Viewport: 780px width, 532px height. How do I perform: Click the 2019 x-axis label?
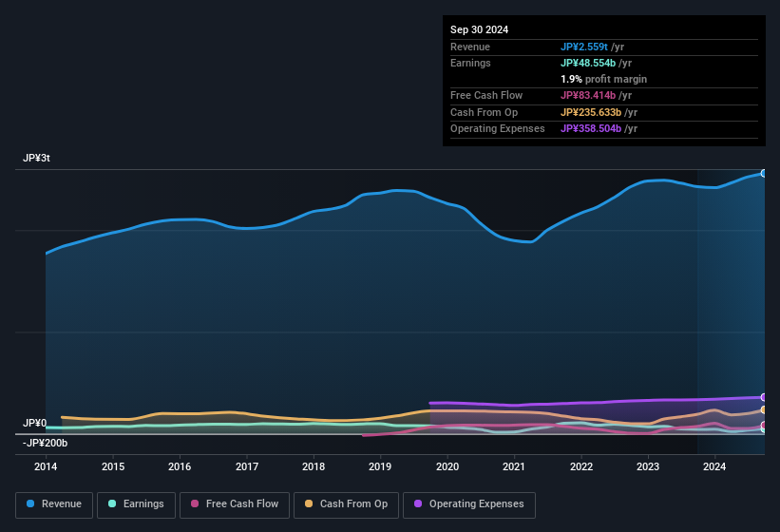tap(380, 466)
